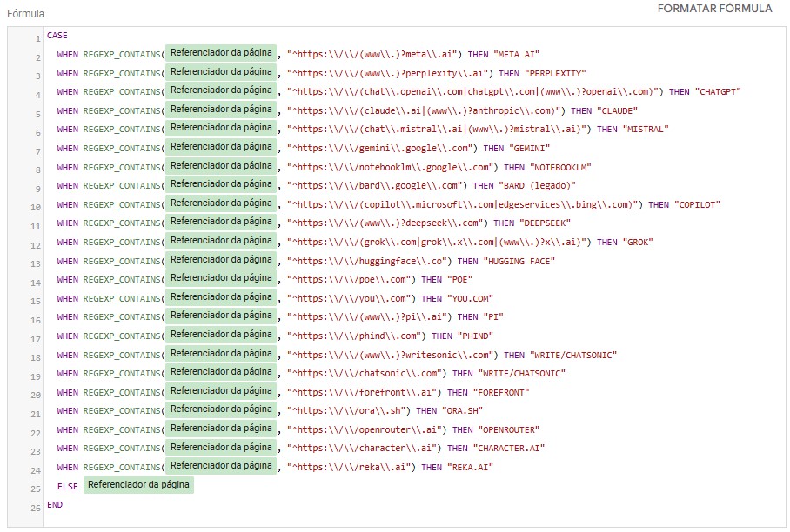Select the Referenciador da página chip on the HUGGING FACE line

click(221, 260)
